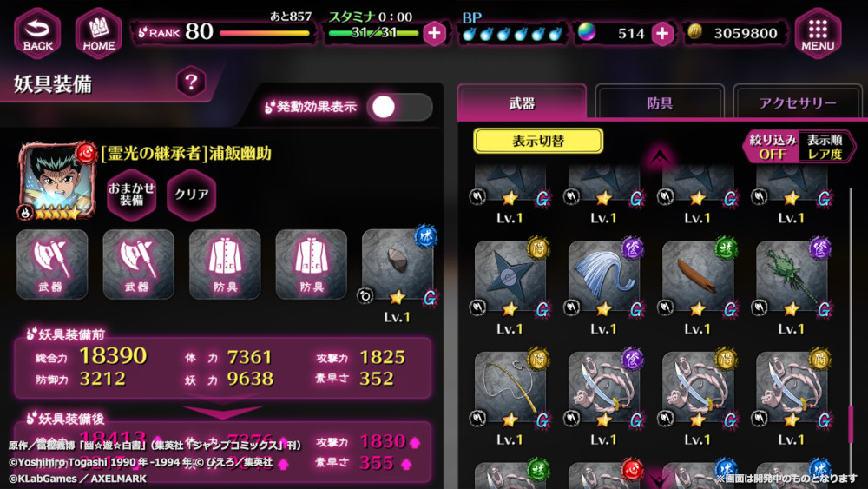
Task: Go back using the BACK icon
Action: coord(37,33)
